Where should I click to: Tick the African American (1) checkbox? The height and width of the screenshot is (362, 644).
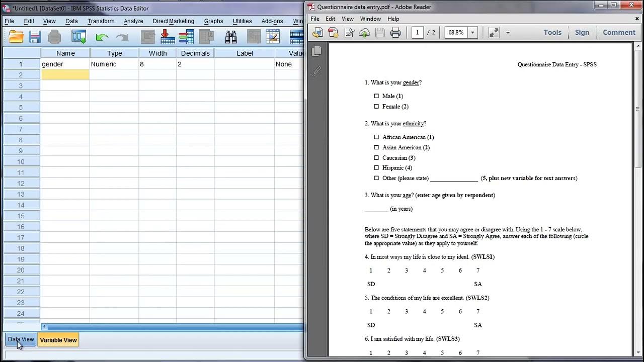click(x=376, y=137)
